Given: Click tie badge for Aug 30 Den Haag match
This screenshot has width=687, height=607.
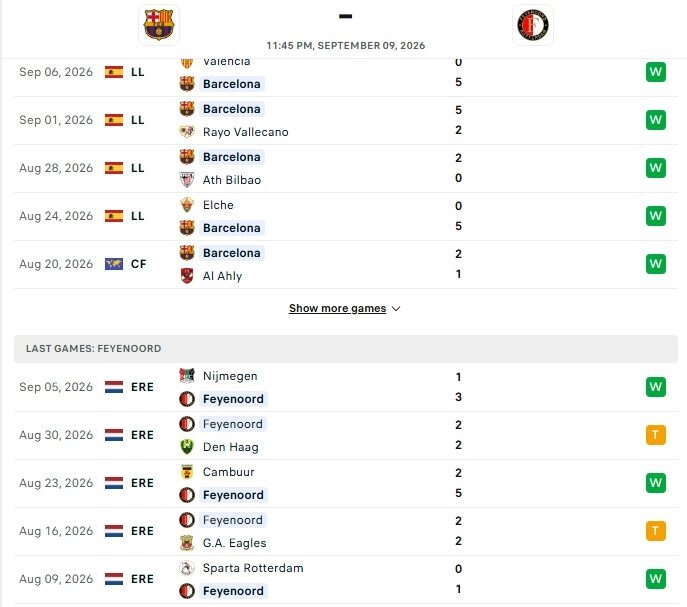Looking at the screenshot, I should point(655,435).
